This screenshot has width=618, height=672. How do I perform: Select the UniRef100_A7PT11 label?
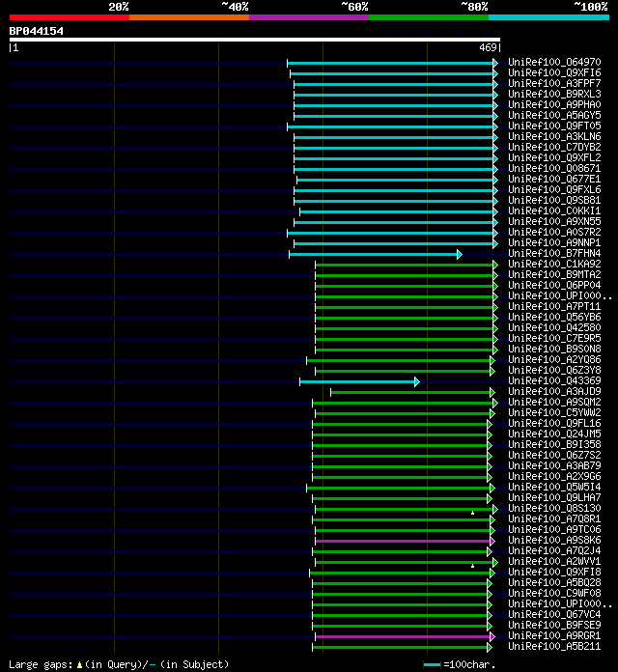554,306
